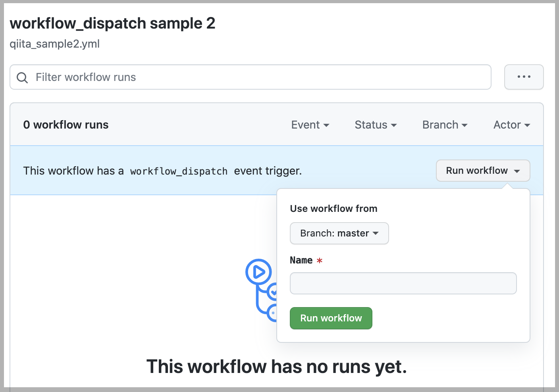The image size is (559, 392).
Task: Click the blue play icon in the illustration
Action: tap(259, 272)
